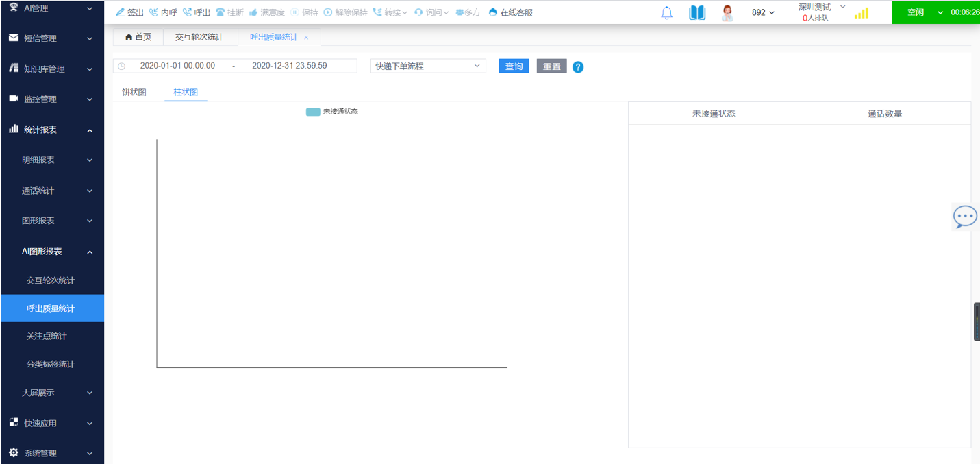Click the blue help question icon

click(x=578, y=66)
